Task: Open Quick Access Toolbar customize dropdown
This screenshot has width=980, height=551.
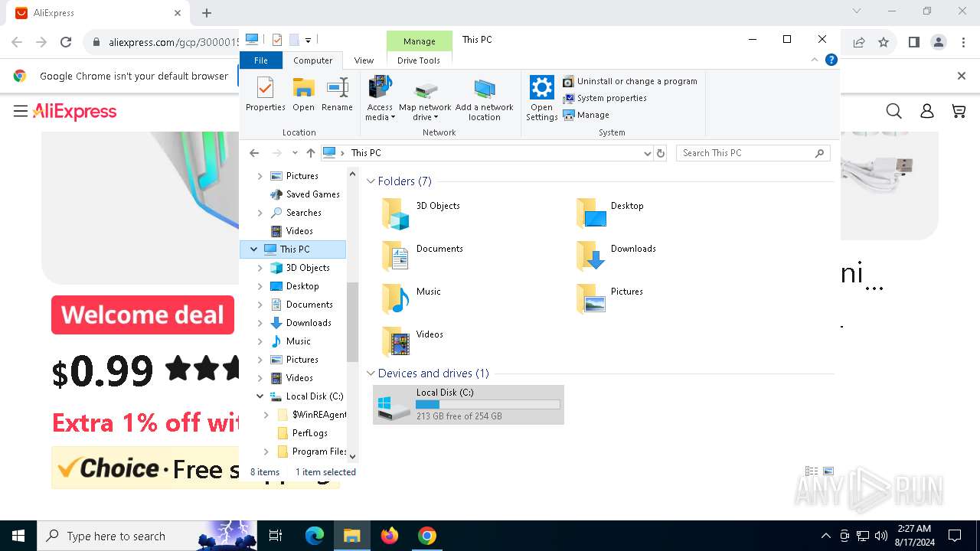Action: [308, 40]
